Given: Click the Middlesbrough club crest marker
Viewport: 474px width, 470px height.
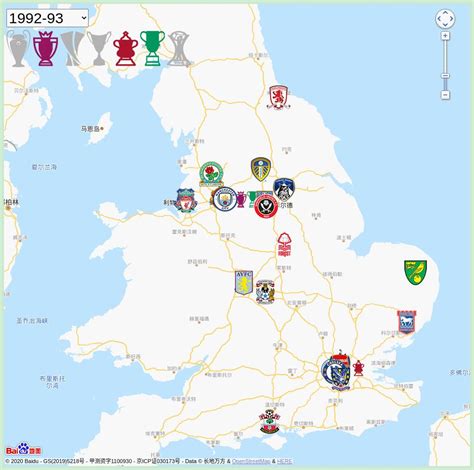Looking at the screenshot, I should tap(279, 97).
